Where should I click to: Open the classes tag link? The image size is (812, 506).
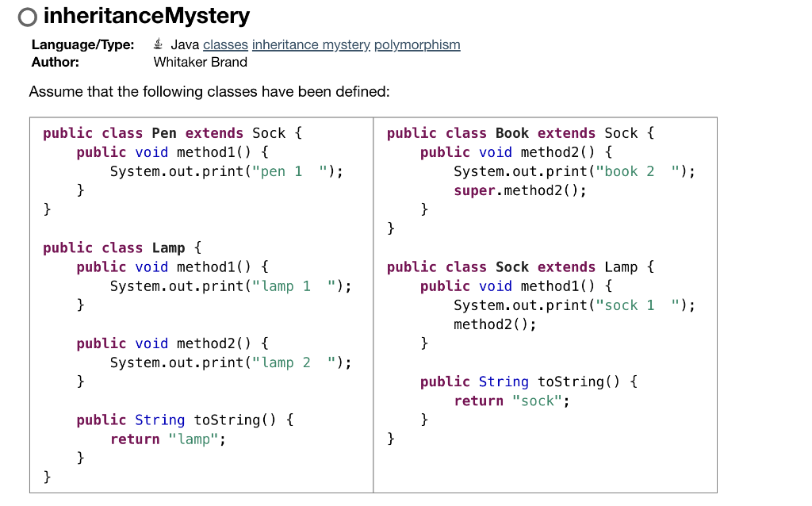coord(225,44)
